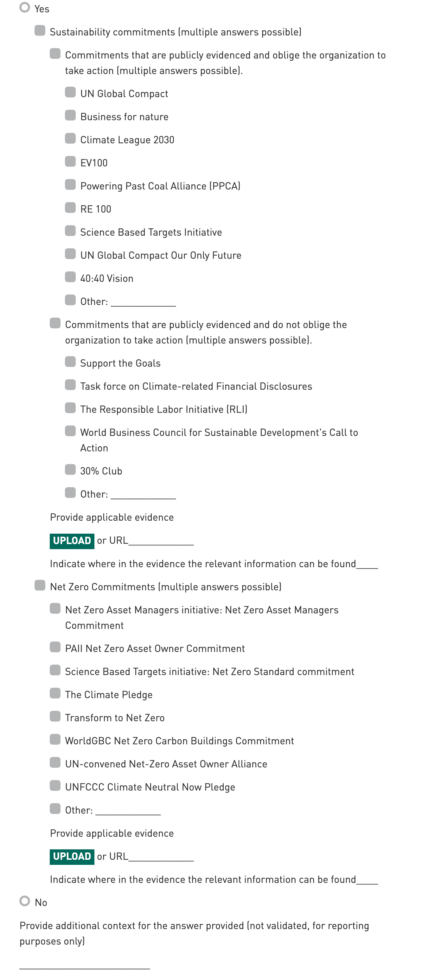Click the additional context text field
This screenshot has height=980, width=422.
coord(85,963)
